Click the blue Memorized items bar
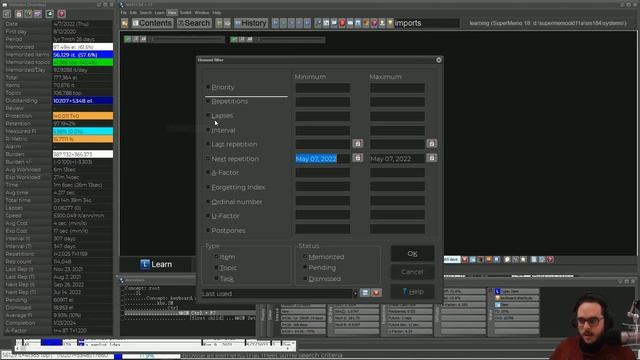 pyautogui.click(x=83, y=54)
